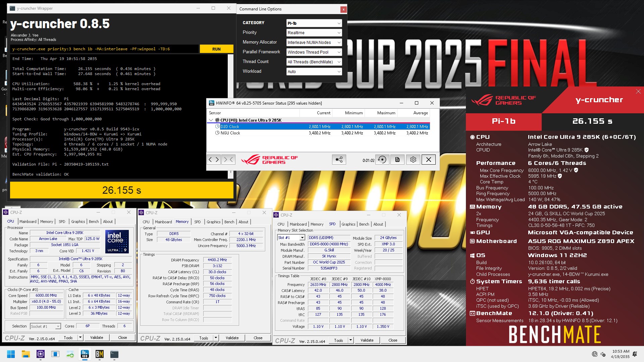Click taskbar clock 10:53 AM
The image size is (644, 362).
pos(621,354)
